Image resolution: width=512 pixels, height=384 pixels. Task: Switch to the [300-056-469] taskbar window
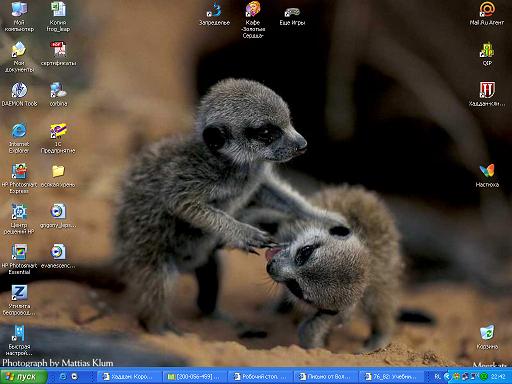pos(195,377)
